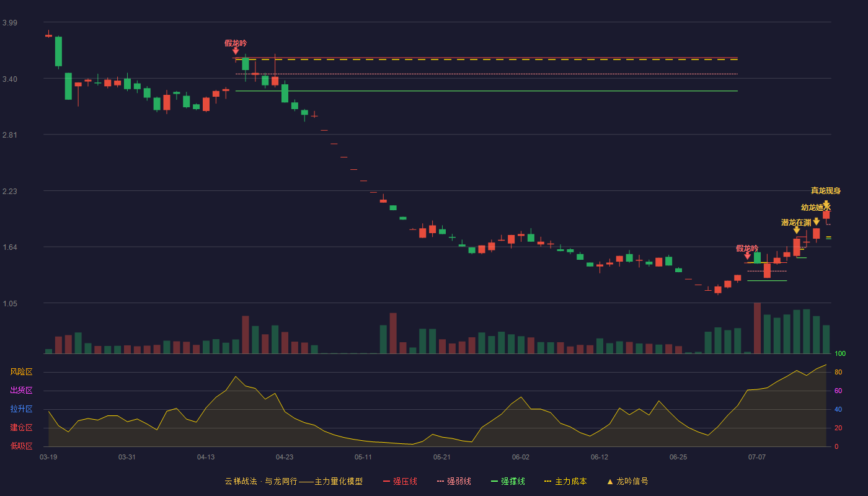The height and width of the screenshot is (496, 868).
Task: Click the orange 80 indicator axis value
Action: coord(838,372)
